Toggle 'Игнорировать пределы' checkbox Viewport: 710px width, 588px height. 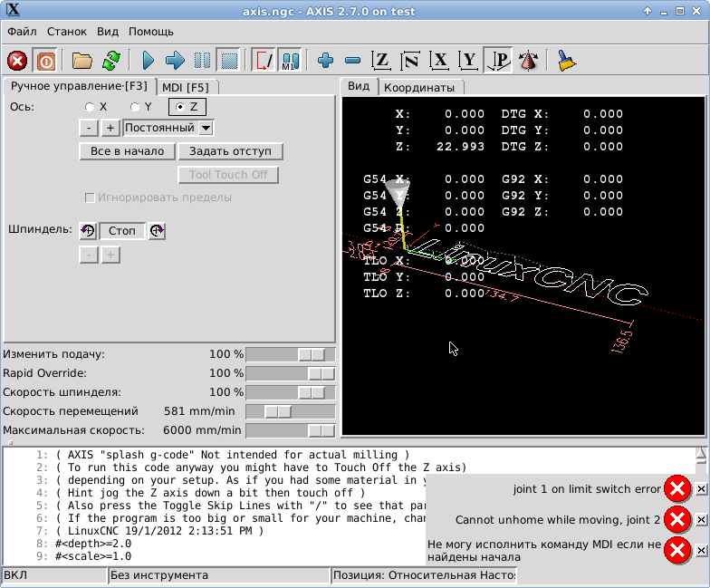point(90,198)
